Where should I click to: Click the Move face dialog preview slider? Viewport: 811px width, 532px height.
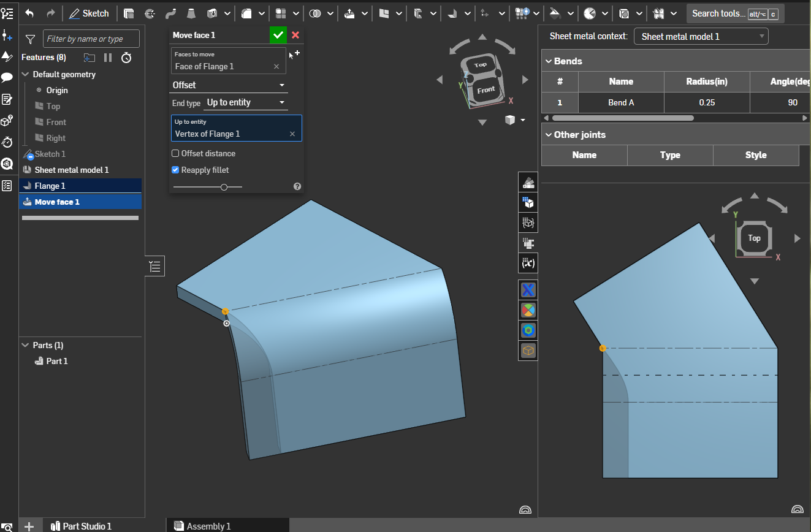224,187
